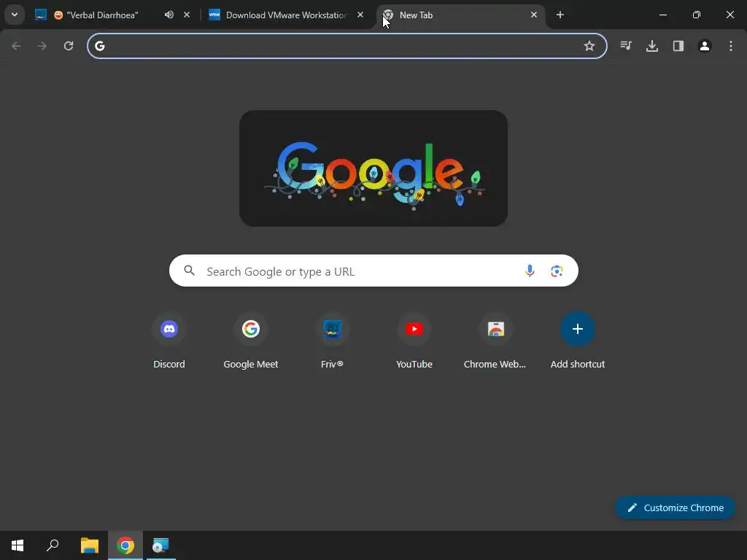Open the Downloads toolbar icon
This screenshot has width=747, height=560.
[652, 46]
